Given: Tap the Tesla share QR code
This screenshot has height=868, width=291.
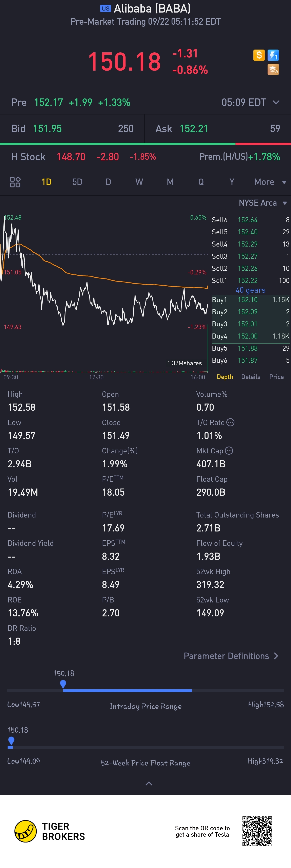Looking at the screenshot, I should coord(257,831).
